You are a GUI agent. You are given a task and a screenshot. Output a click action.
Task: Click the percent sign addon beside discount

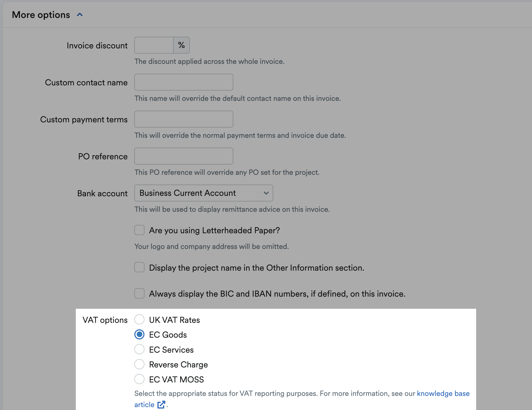181,45
